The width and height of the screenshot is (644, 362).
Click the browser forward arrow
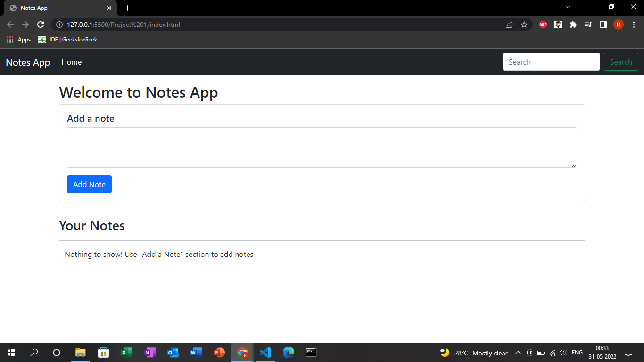(x=25, y=25)
